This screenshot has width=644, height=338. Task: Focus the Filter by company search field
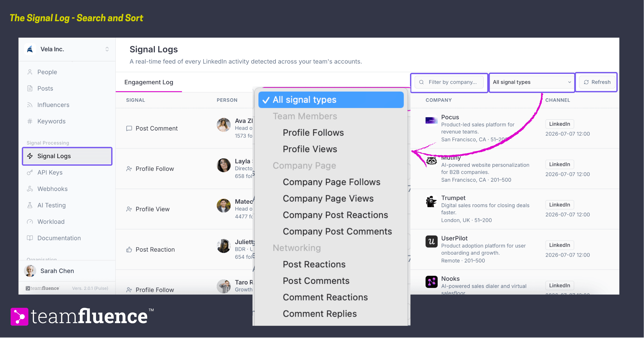(x=449, y=82)
